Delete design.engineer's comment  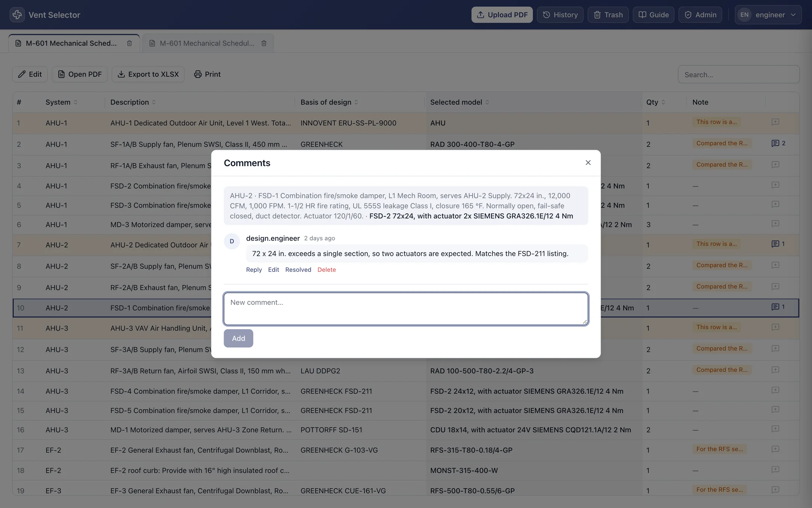coord(327,269)
